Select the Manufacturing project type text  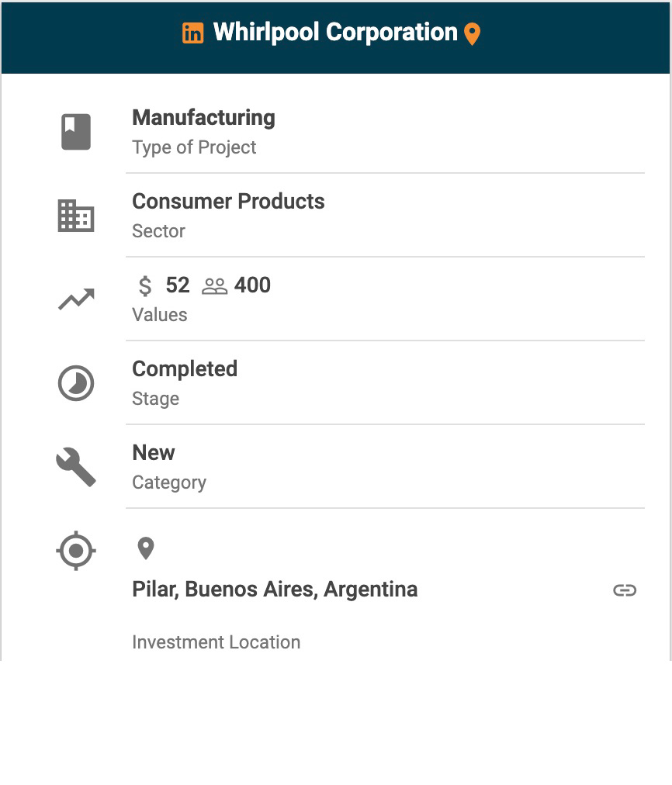[203, 118]
